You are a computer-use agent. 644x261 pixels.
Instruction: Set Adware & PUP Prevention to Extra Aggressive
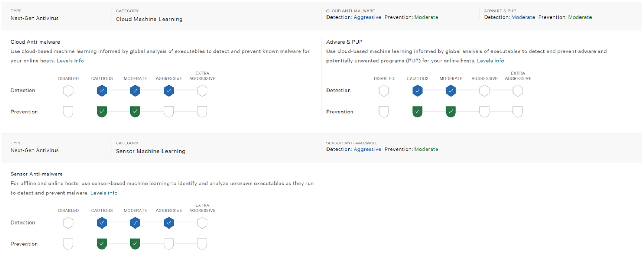pyautogui.click(x=518, y=112)
